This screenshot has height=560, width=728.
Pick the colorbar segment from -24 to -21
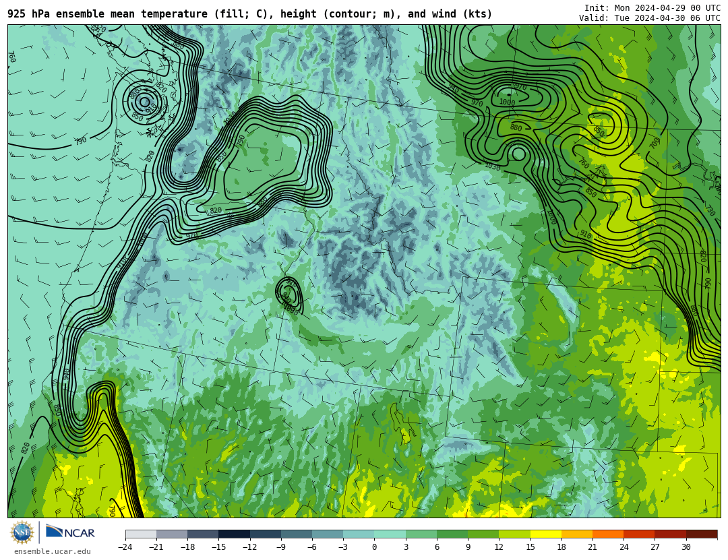(x=141, y=534)
